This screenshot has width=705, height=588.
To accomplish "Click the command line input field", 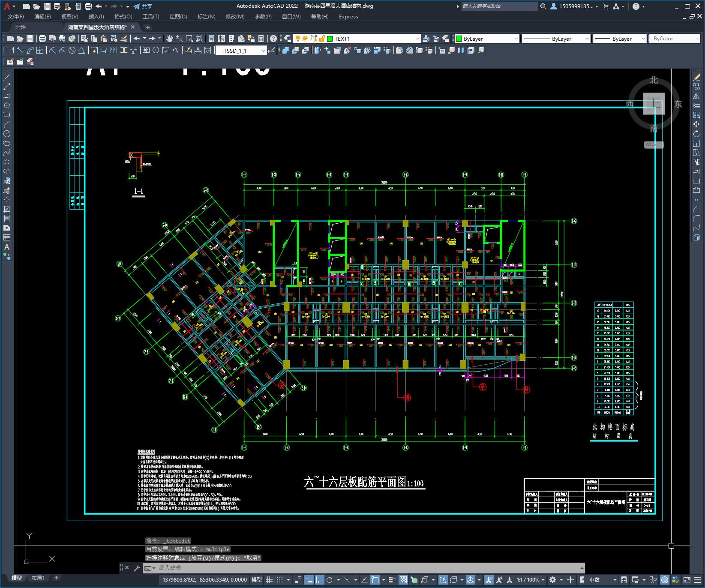I will click(x=364, y=568).
